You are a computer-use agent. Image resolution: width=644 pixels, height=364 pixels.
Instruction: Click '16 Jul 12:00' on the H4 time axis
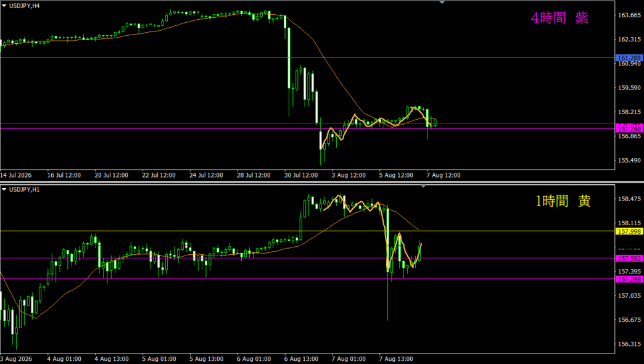tap(64, 175)
